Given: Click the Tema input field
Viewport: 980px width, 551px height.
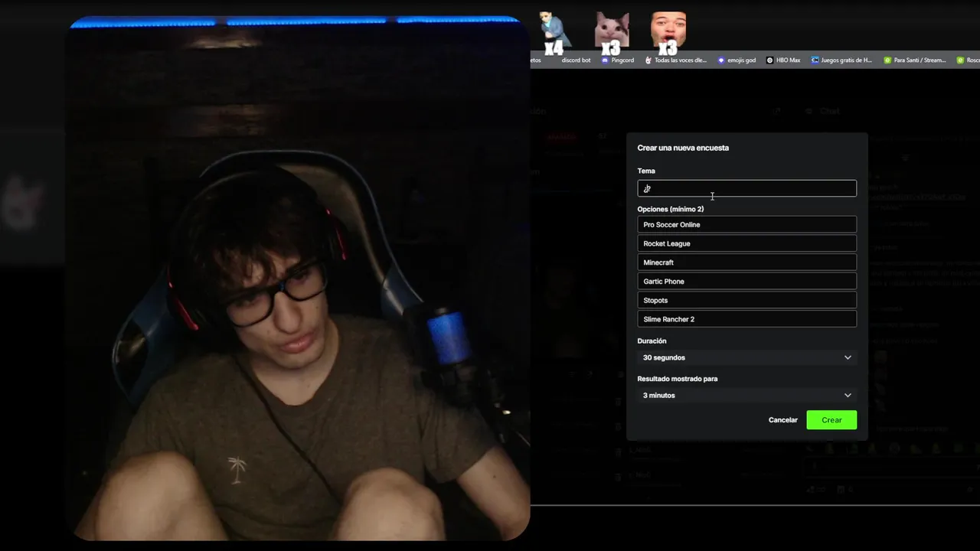Looking at the screenshot, I should click(x=746, y=188).
